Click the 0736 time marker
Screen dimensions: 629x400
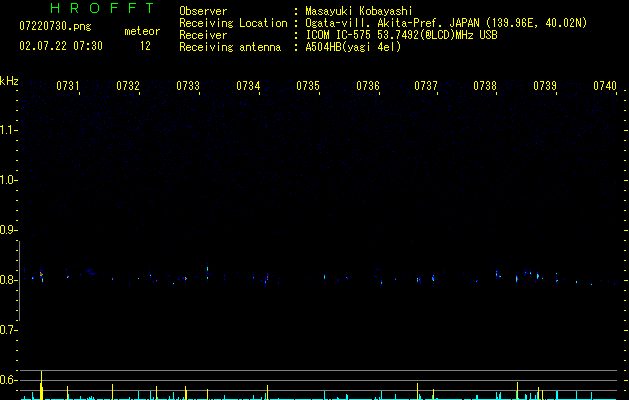pos(368,86)
